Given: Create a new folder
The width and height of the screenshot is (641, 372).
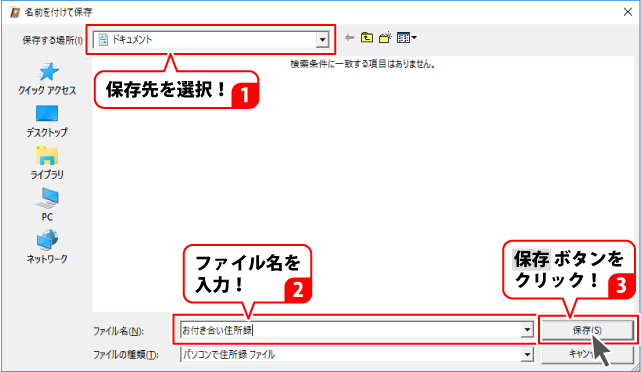Looking at the screenshot, I should (385, 38).
